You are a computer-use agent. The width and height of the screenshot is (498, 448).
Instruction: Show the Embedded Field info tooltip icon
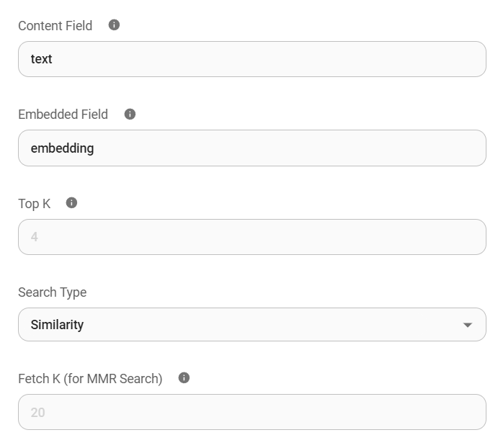click(x=130, y=114)
